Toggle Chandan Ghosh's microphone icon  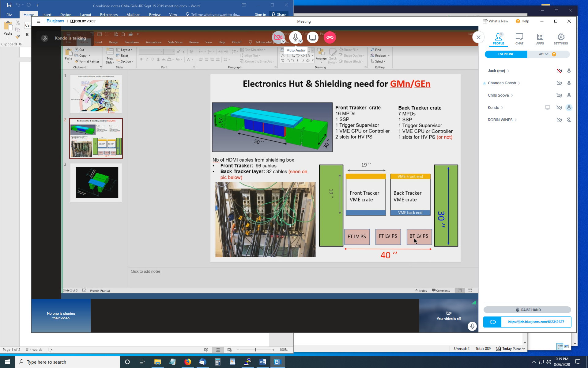tap(569, 83)
